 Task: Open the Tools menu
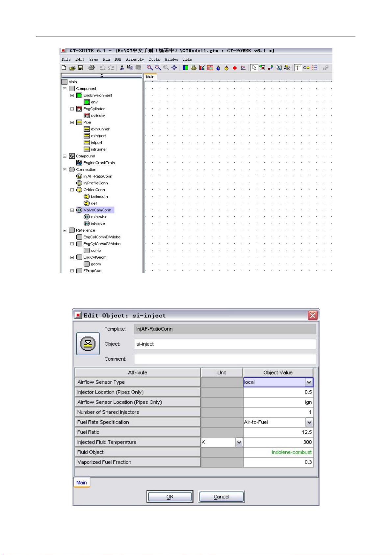(x=154, y=60)
